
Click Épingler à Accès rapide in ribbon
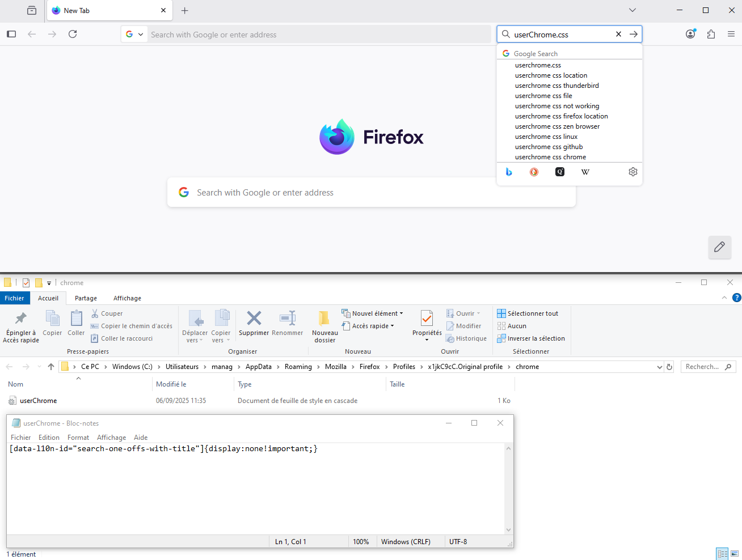(21, 327)
